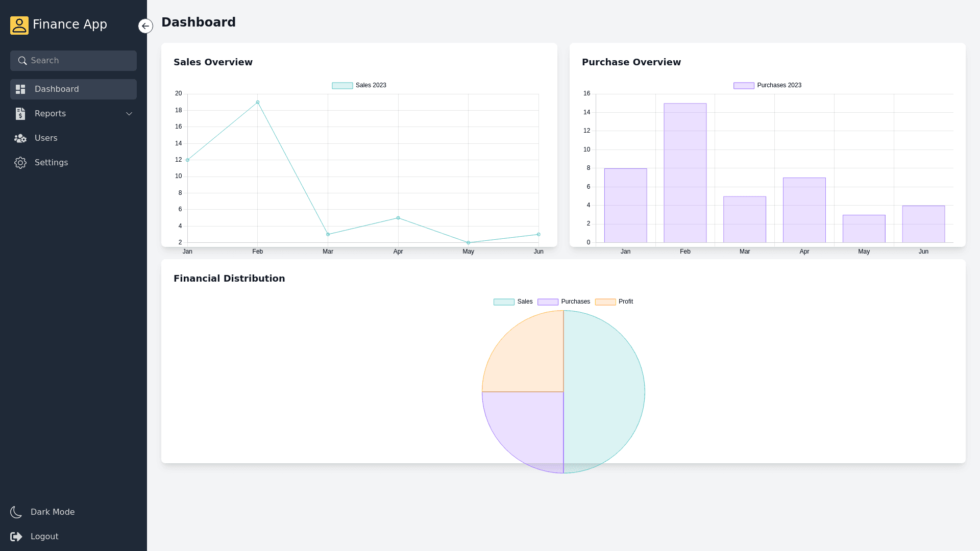This screenshot has height=551, width=980.
Task: Click the Reports document icon
Action: [20, 114]
